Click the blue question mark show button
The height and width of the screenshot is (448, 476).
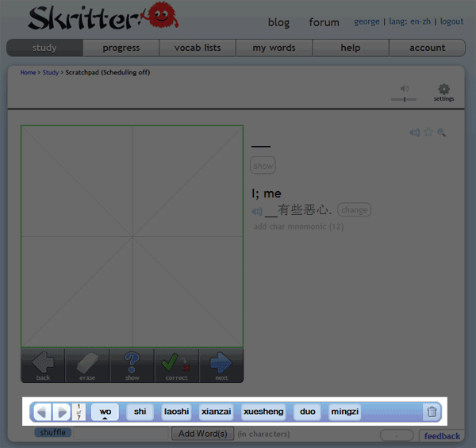132,366
